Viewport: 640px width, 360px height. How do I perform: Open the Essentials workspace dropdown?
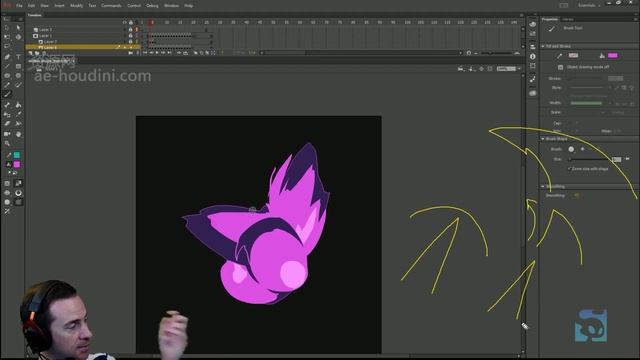pyautogui.click(x=589, y=6)
